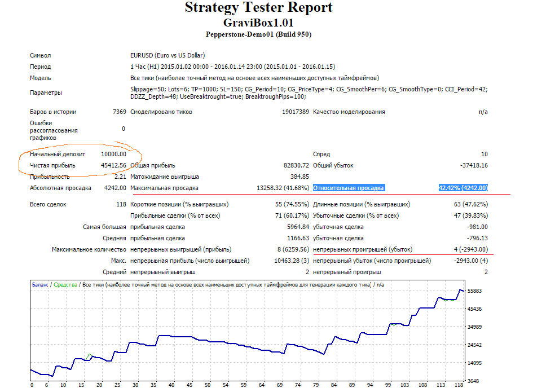Select profit trades value '71 (60.17%)'

(292, 215)
